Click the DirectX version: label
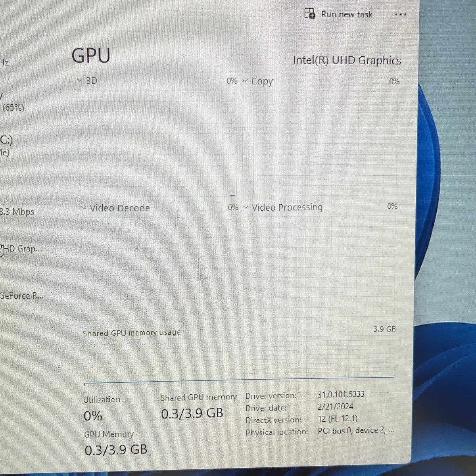Screen dimensions: 476x476 273,420
